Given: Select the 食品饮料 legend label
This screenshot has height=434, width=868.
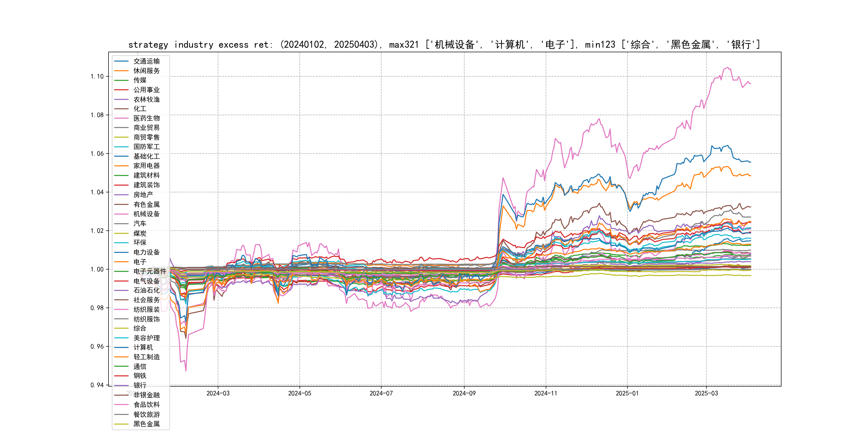Looking at the screenshot, I should pyautogui.click(x=146, y=405).
